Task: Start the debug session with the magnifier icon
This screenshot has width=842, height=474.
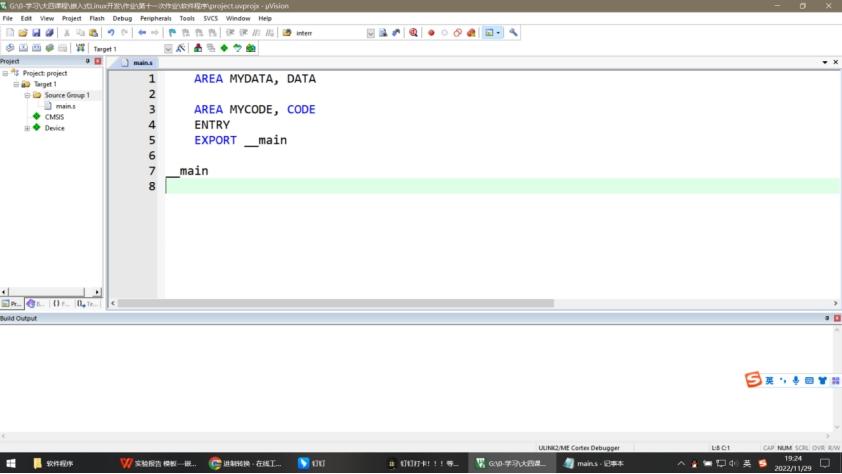Action: 413,33
